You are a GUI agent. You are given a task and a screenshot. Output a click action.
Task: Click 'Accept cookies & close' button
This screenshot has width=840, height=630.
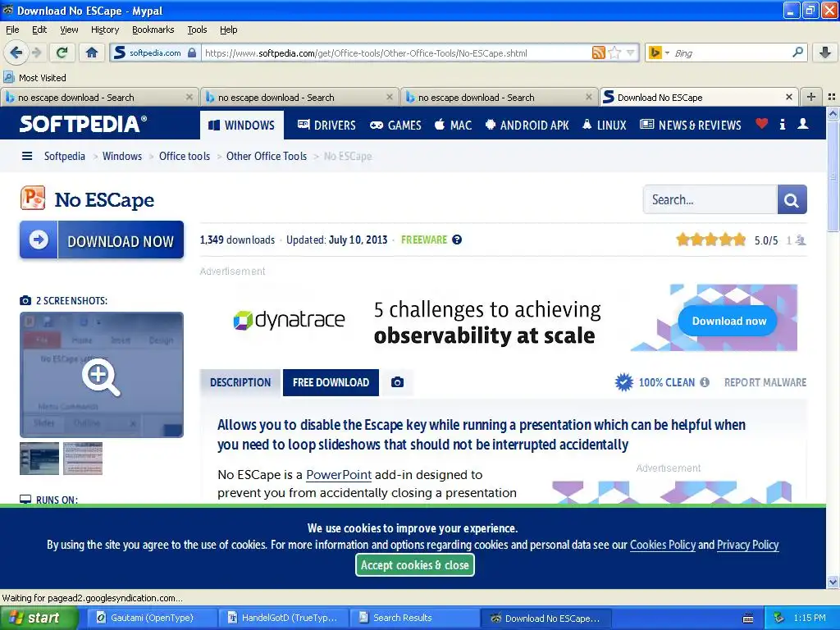pyautogui.click(x=414, y=565)
